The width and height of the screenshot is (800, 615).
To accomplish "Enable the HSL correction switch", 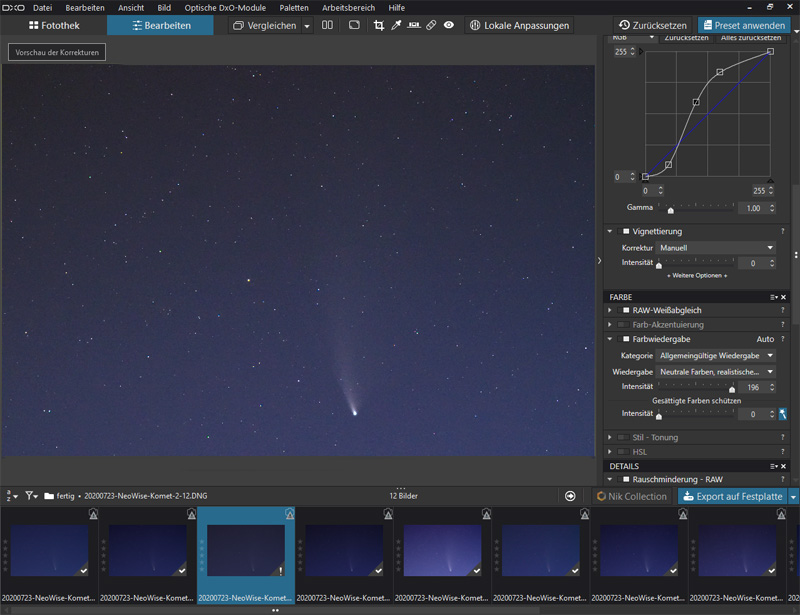I will (x=622, y=452).
